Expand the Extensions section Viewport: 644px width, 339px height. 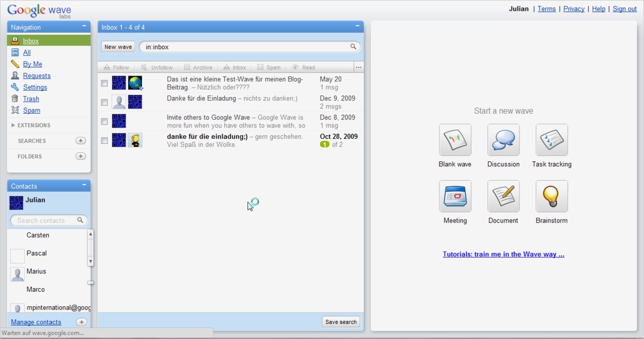[31, 125]
